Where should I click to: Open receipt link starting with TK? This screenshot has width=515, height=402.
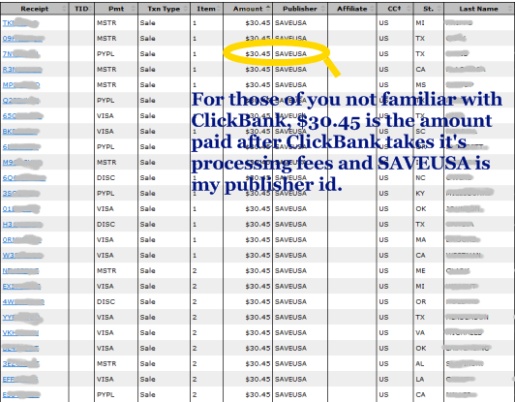tap(21, 23)
